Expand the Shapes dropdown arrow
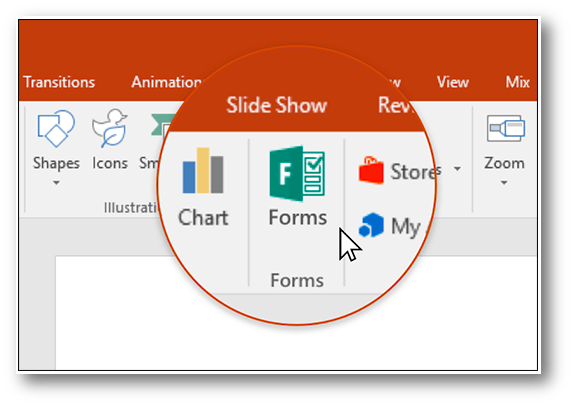This screenshot has width=572, height=405. [x=56, y=182]
